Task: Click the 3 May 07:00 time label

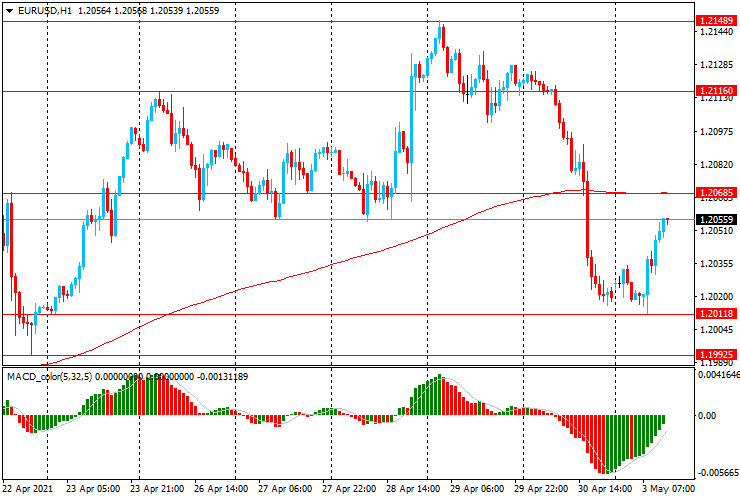Action: tap(668, 488)
